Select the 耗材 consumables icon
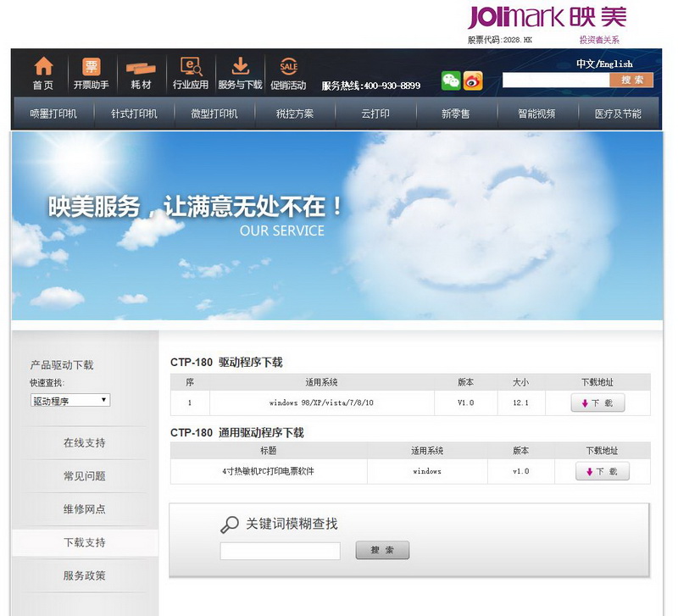 pyautogui.click(x=140, y=71)
